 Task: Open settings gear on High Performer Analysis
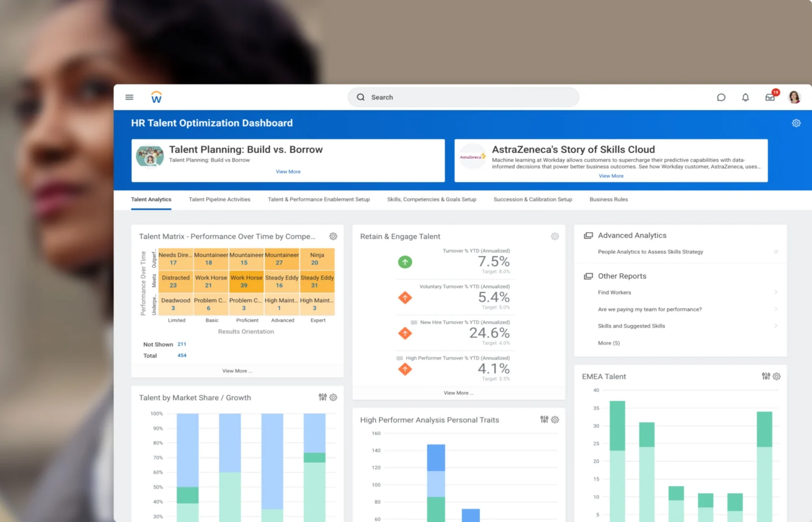[x=555, y=420]
